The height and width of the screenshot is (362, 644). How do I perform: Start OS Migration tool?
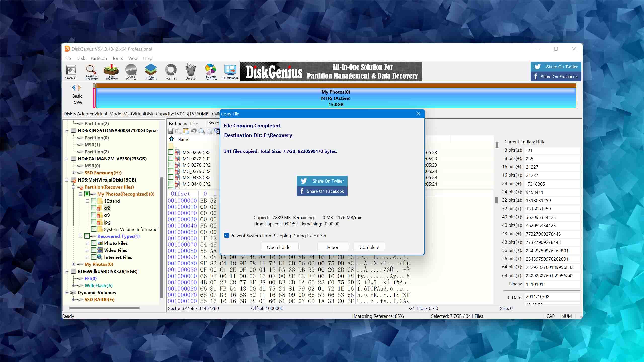tap(230, 72)
